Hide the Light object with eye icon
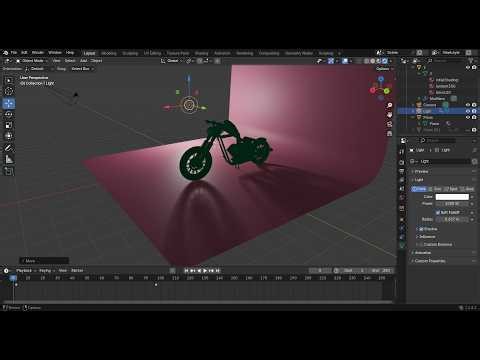This screenshot has width=480, height=360. 468,111
